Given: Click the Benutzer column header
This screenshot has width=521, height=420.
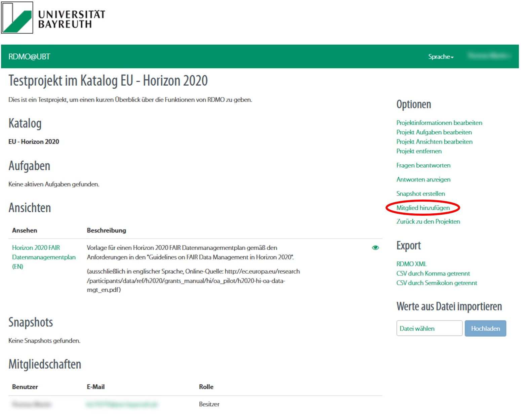Looking at the screenshot, I should tap(25, 387).
